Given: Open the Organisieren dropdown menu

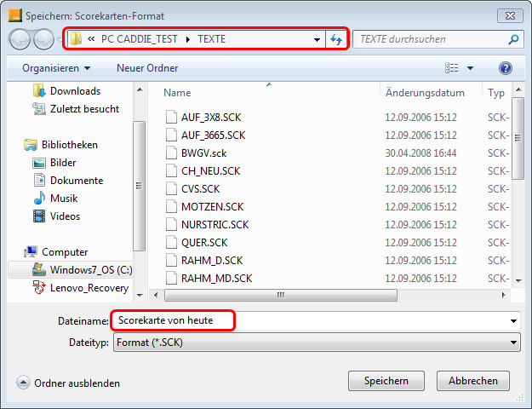Looking at the screenshot, I should click(x=56, y=68).
